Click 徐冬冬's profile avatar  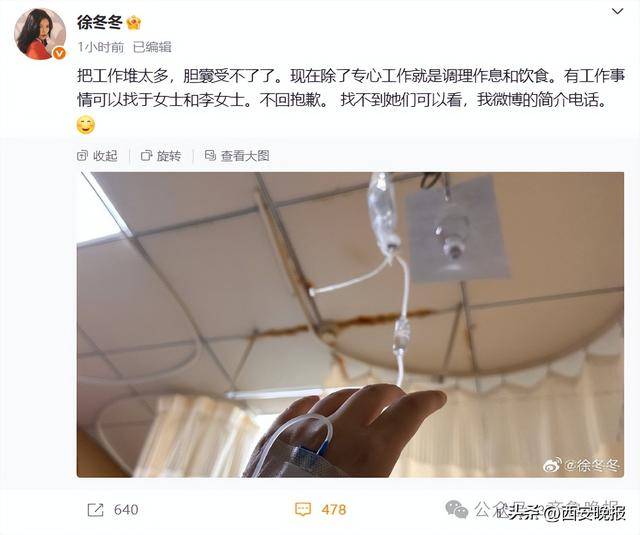click(40, 34)
